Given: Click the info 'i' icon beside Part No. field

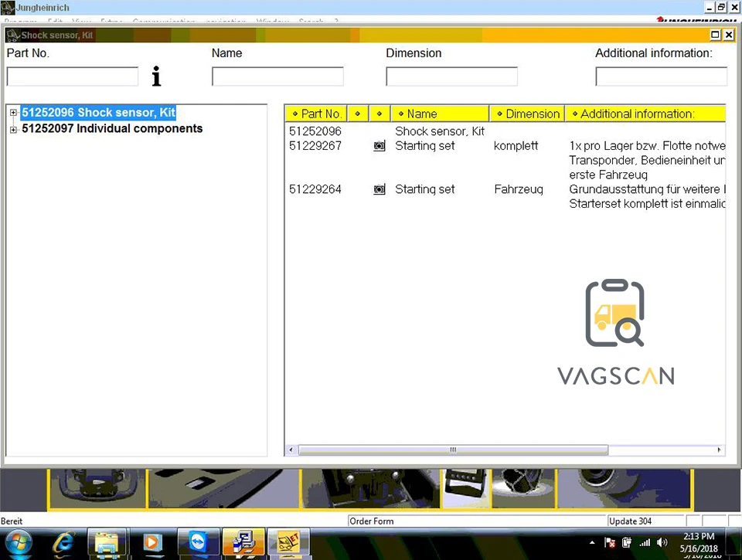Looking at the screenshot, I should [156, 76].
